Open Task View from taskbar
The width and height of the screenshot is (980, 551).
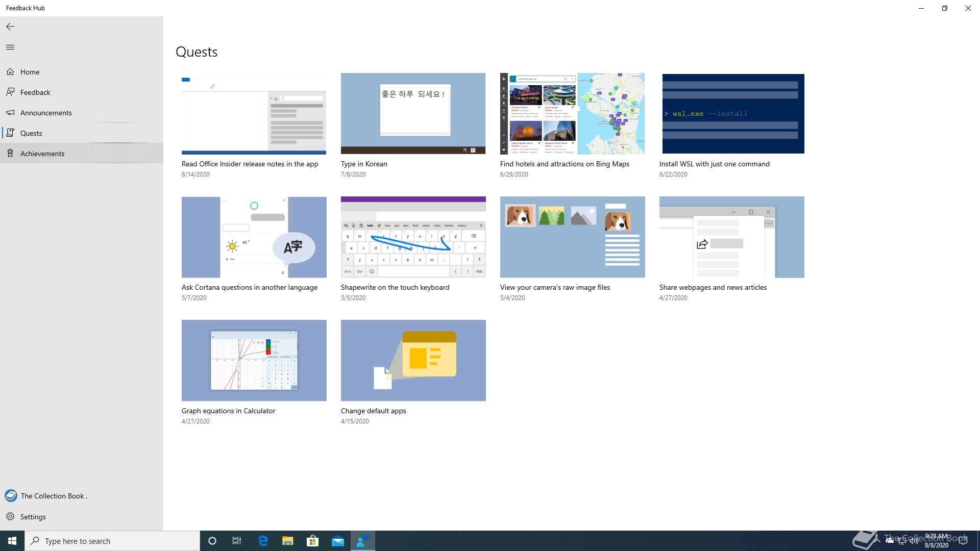(x=237, y=541)
